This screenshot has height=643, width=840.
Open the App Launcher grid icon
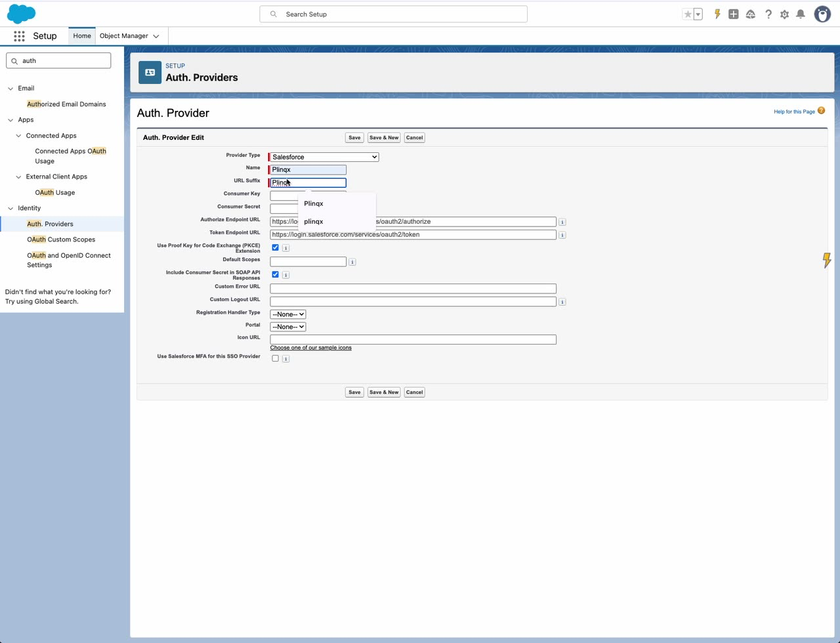tap(19, 36)
